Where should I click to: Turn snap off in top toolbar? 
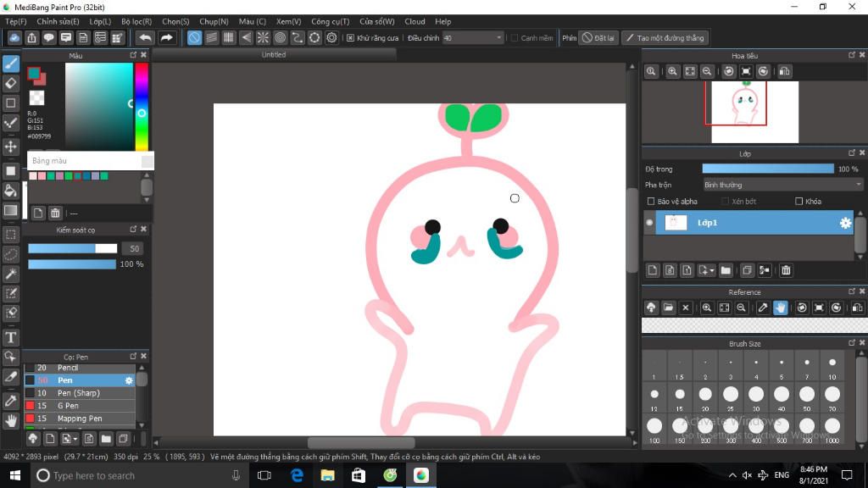click(x=194, y=37)
